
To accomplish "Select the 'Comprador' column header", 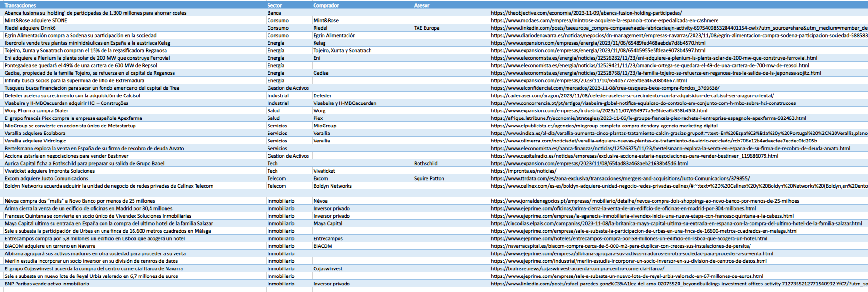I will (326, 5).
